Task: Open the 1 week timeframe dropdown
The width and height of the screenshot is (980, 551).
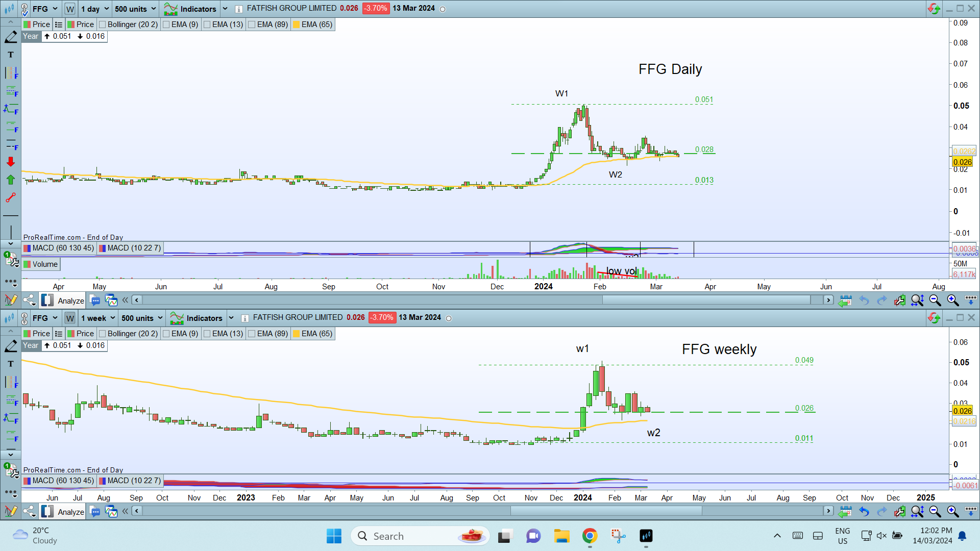Action: click(99, 318)
